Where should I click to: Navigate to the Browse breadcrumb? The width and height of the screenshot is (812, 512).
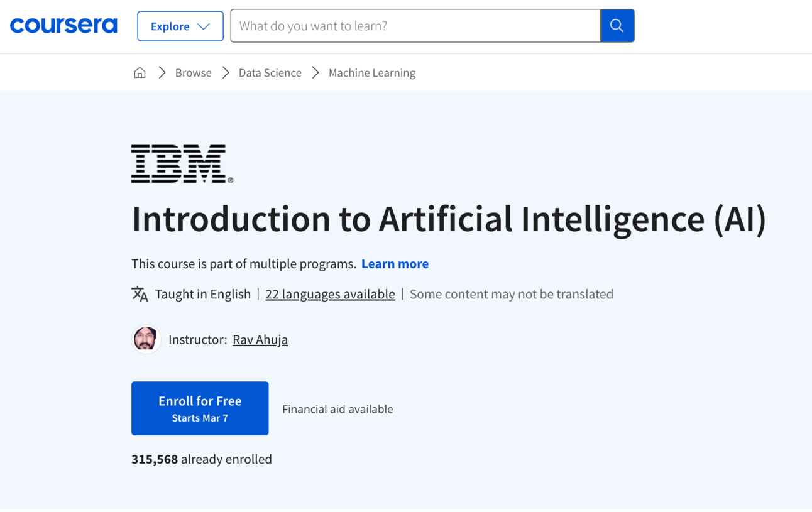tap(193, 73)
